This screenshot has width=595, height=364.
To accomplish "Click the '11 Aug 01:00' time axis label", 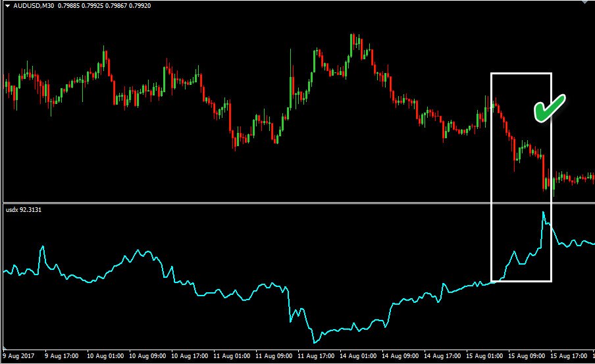I will point(232,356).
